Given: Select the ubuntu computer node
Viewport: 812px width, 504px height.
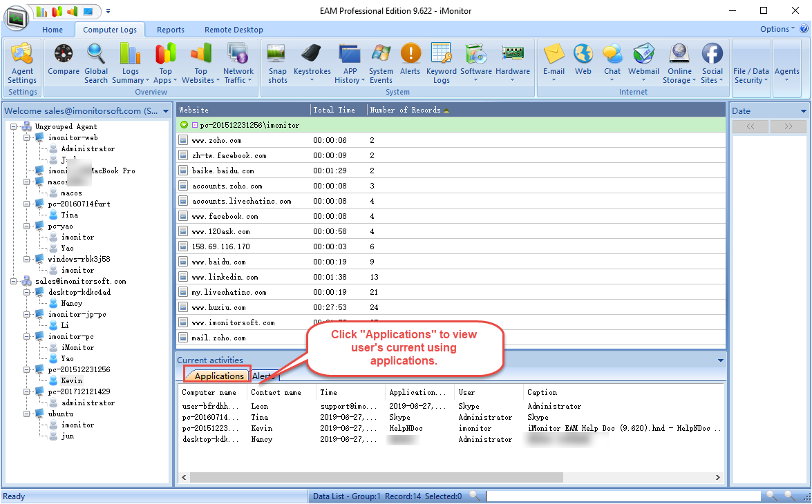Looking at the screenshot, I should [x=61, y=414].
